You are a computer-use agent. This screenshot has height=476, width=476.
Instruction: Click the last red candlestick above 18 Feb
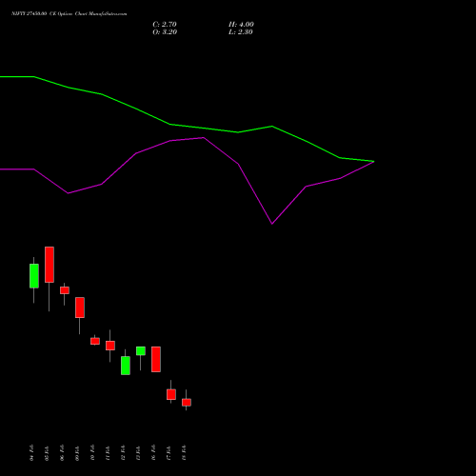point(187,403)
